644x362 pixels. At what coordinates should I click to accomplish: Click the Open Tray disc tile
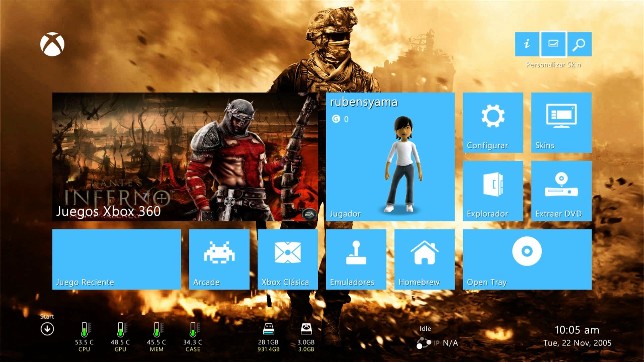pyautogui.click(x=527, y=259)
